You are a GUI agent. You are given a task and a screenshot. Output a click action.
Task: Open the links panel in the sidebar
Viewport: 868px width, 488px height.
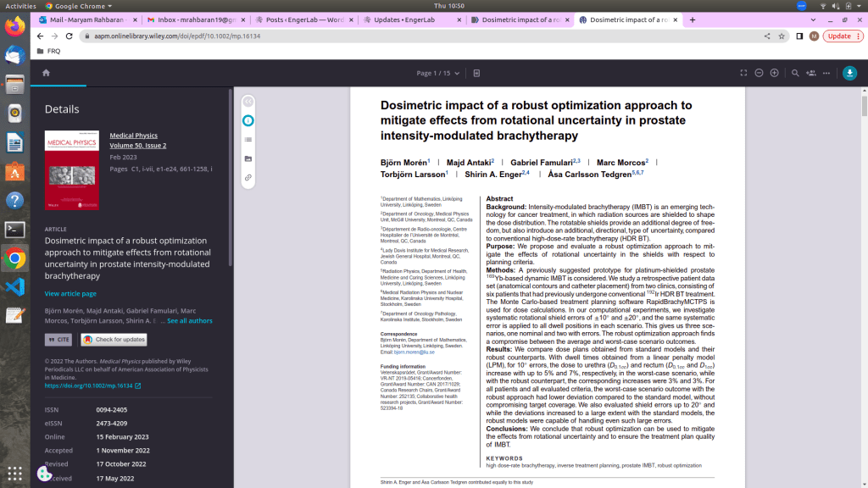[x=248, y=176]
